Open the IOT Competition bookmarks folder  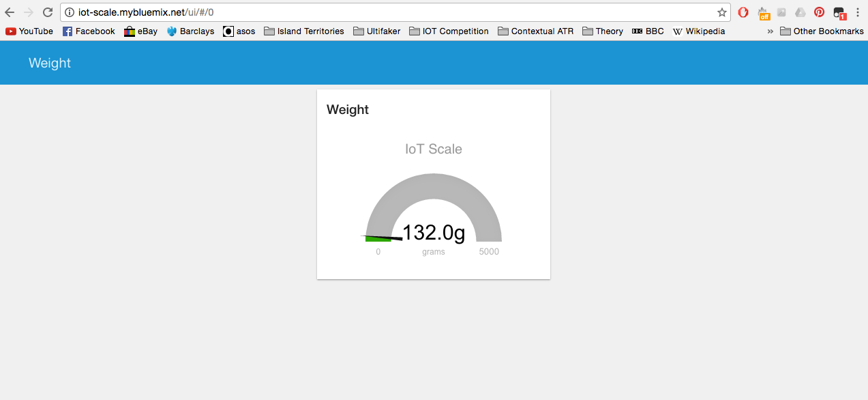pos(449,31)
